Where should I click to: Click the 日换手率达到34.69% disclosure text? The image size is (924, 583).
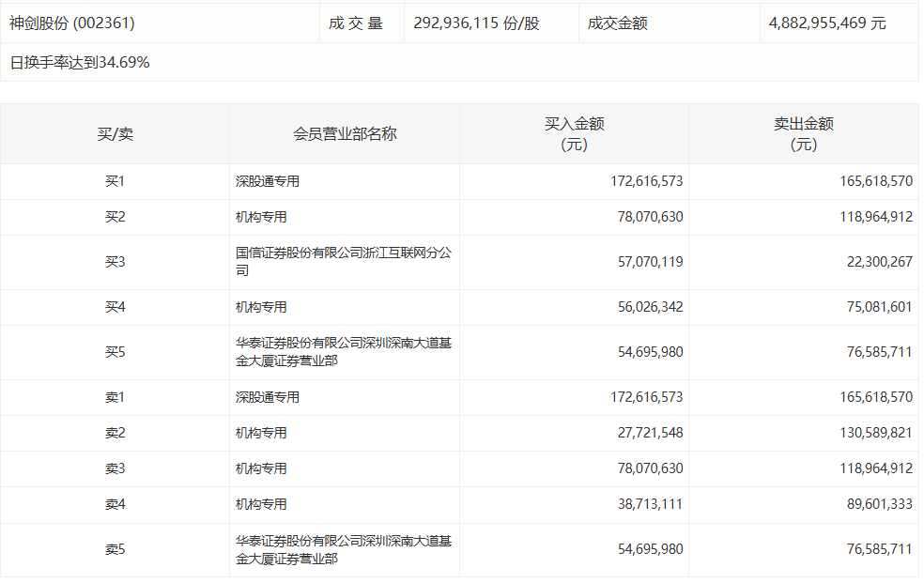(80, 63)
